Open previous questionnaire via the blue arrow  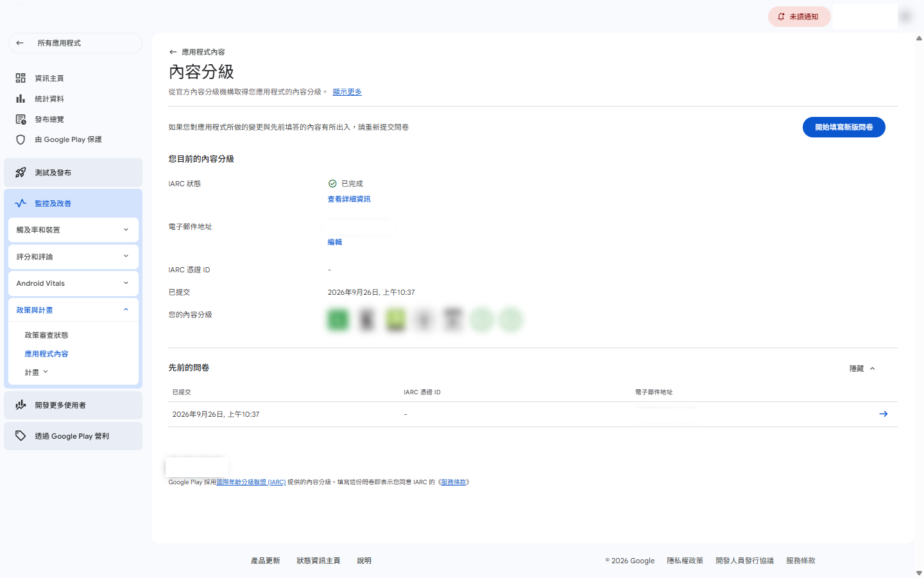(884, 414)
